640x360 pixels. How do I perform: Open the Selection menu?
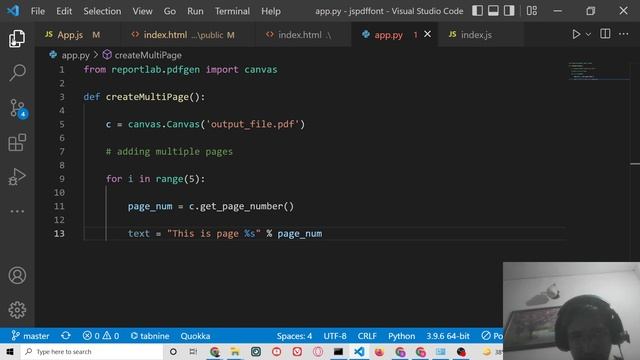[102, 11]
